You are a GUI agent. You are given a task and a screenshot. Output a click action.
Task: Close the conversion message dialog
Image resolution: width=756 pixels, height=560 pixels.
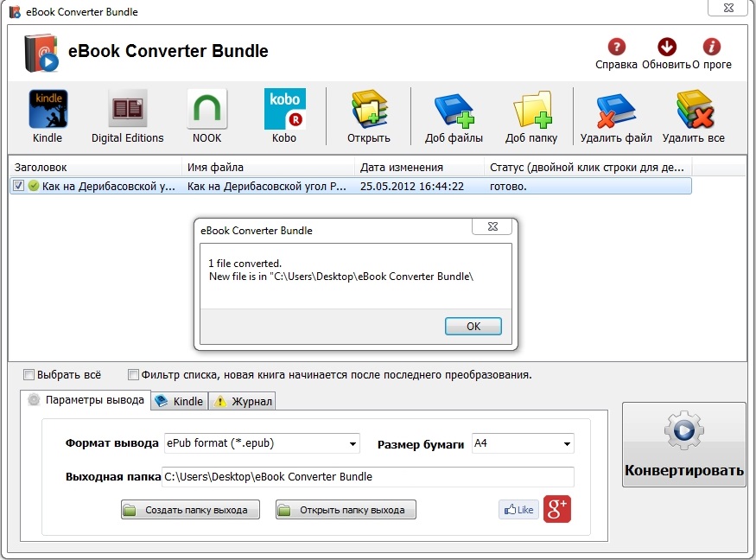[492, 226]
